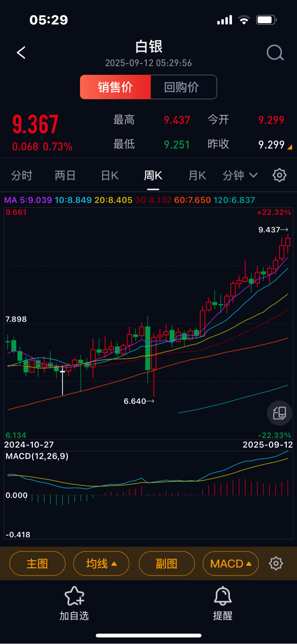Switch to 回购价 price toggle
Viewport: 297px width, 644px height.
(183, 87)
